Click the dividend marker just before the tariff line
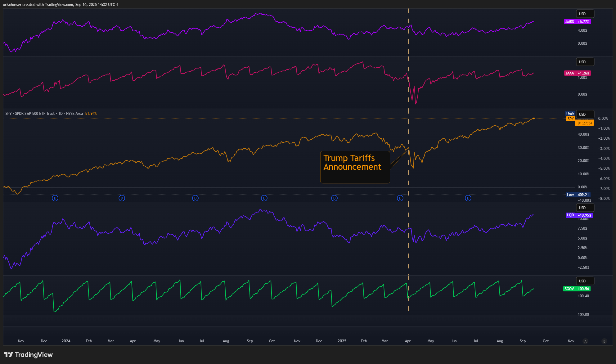Viewport: 616px width, 364px height. point(400,198)
